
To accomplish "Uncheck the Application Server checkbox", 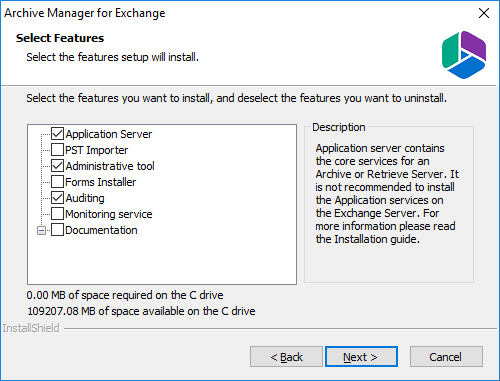I will tap(57, 134).
